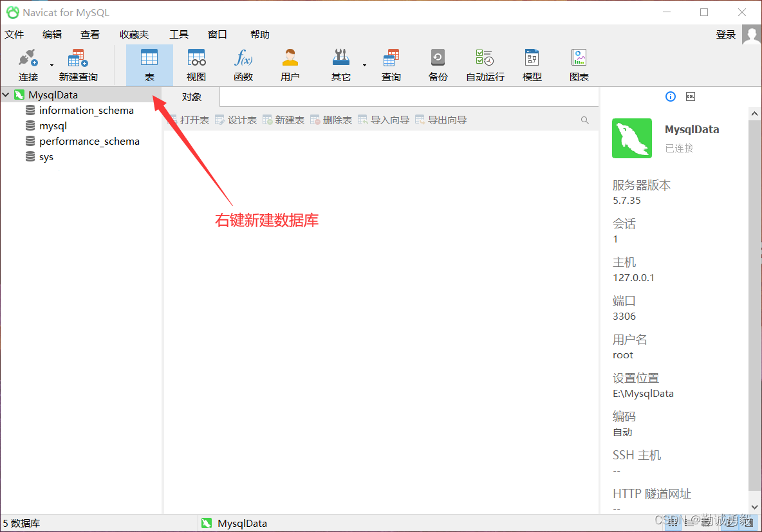Switch status bar to grid list view

coord(673,523)
